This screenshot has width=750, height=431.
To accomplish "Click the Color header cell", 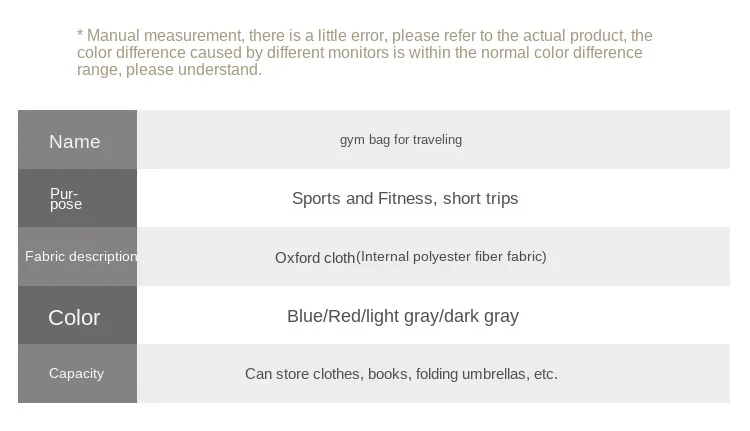I will (x=75, y=317).
